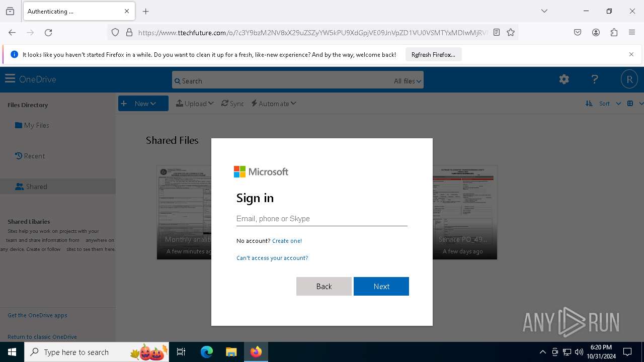Toggle reader view icon
The height and width of the screenshot is (362, 644).
497,32
